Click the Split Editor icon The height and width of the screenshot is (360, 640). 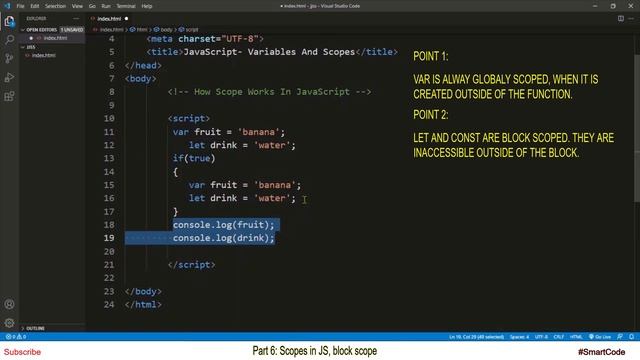621,18
